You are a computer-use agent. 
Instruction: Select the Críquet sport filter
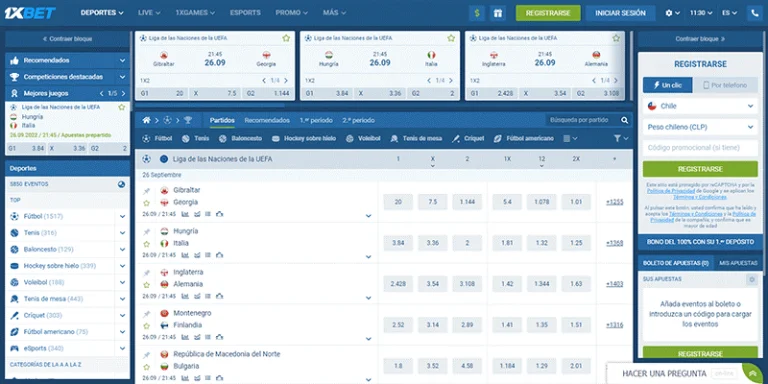[468, 139]
